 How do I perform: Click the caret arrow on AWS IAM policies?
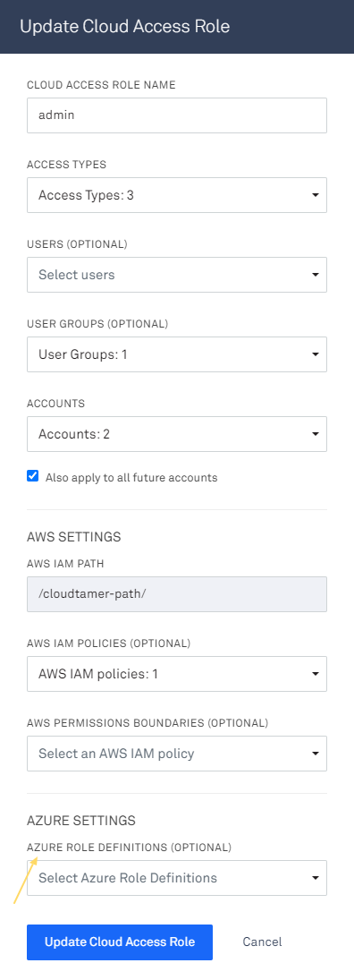[x=316, y=675]
